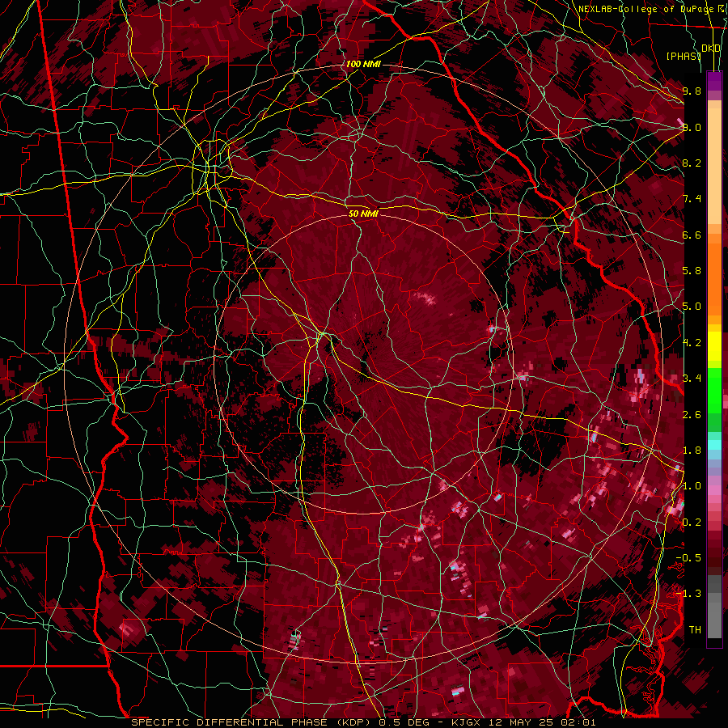Select the 9.0 value on the color scale
Screen dimensions: 728x728
[x=692, y=127]
